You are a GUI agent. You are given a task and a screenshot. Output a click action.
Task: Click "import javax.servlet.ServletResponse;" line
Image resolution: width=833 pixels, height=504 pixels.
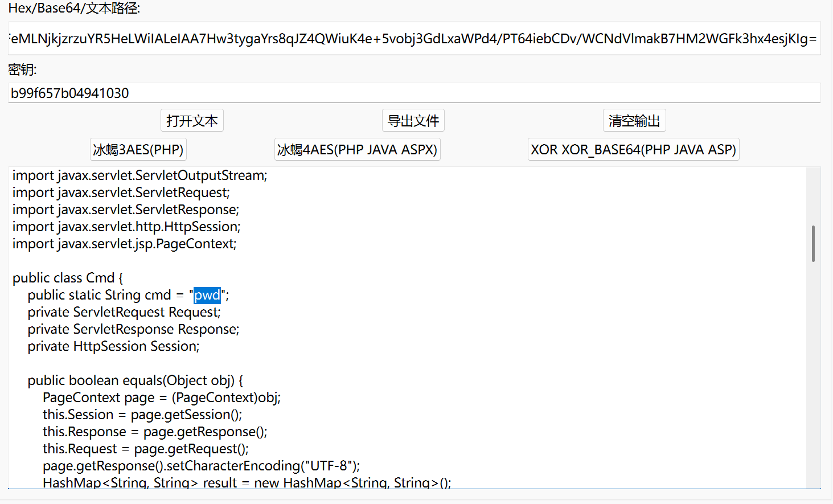tap(126, 210)
